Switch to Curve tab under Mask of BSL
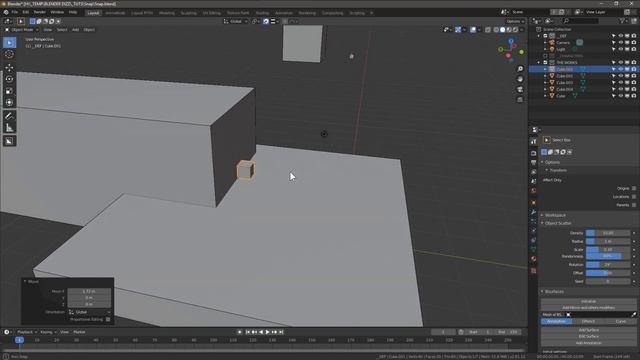 click(x=620, y=322)
